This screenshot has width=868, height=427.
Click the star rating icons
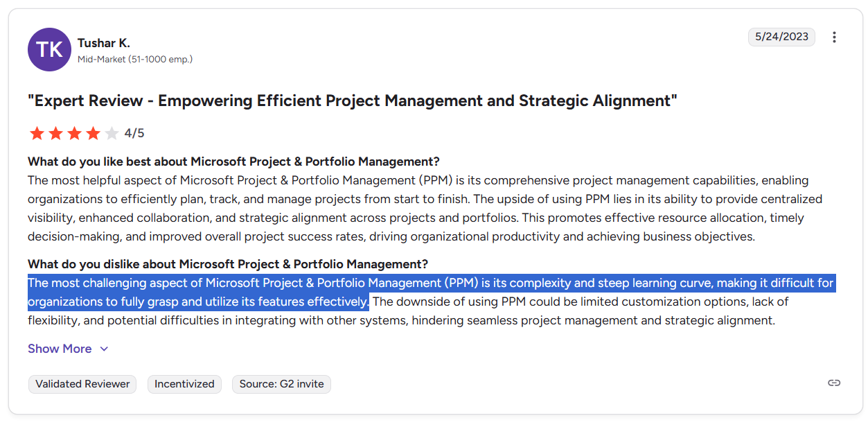click(74, 133)
